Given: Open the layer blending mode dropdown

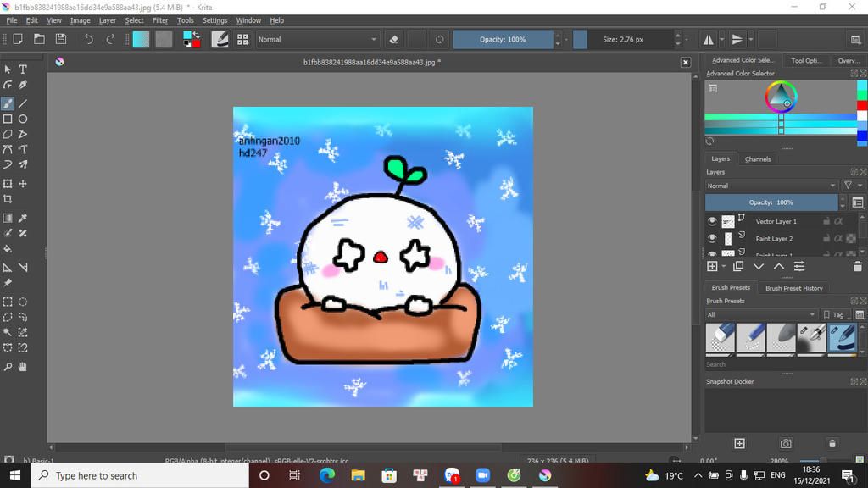Looking at the screenshot, I should pos(771,186).
